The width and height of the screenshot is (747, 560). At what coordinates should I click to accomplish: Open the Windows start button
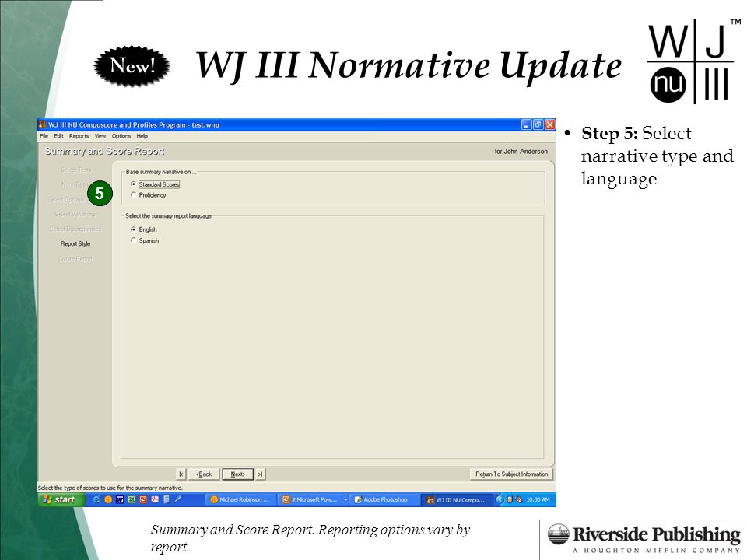click(x=61, y=499)
